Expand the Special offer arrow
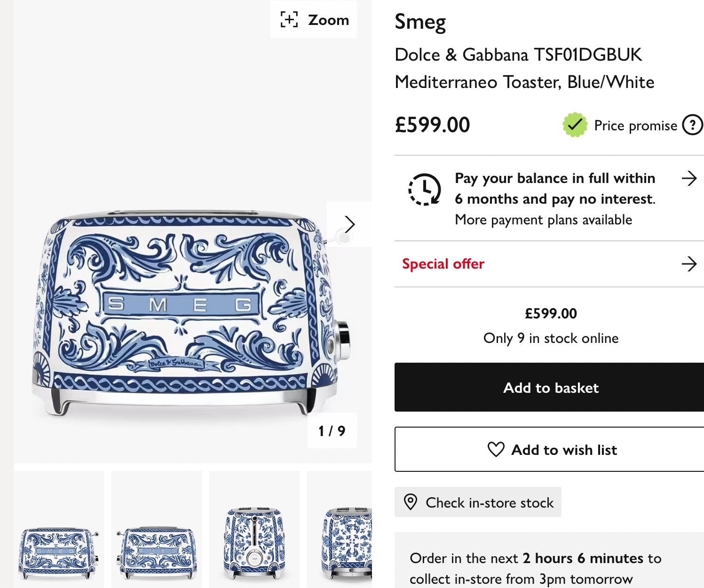The width and height of the screenshot is (704, 588). click(689, 264)
